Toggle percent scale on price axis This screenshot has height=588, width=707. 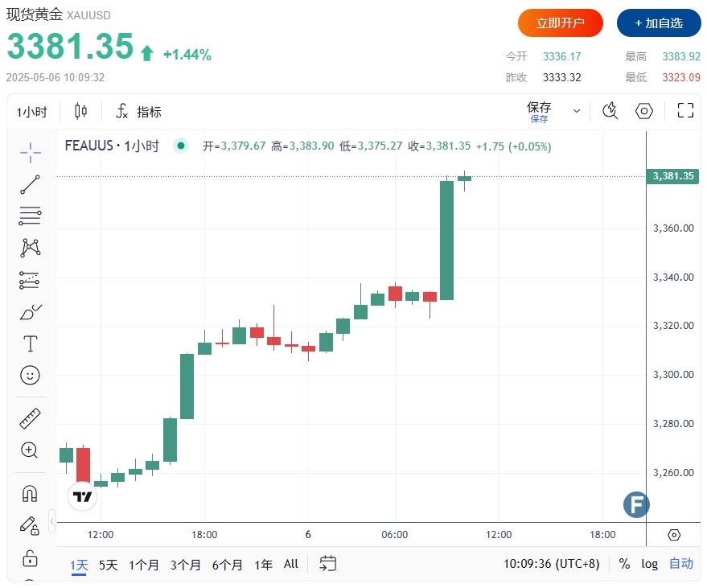click(x=624, y=564)
